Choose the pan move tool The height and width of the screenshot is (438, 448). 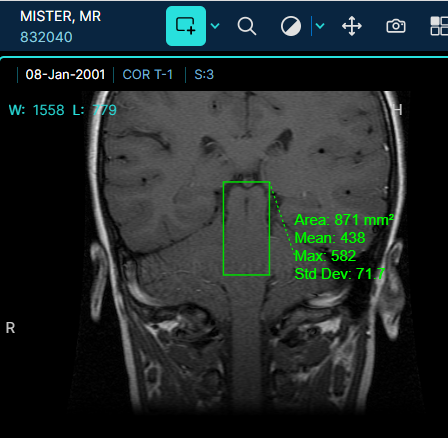pos(352,26)
